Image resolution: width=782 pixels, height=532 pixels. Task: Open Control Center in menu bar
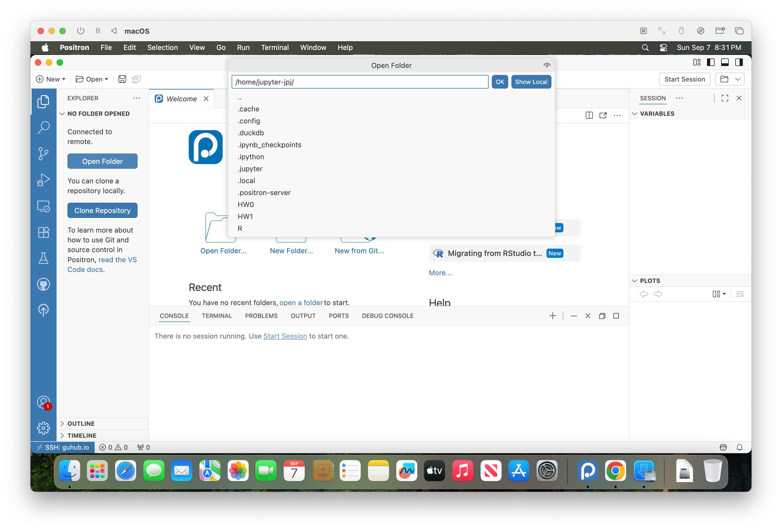[663, 48]
